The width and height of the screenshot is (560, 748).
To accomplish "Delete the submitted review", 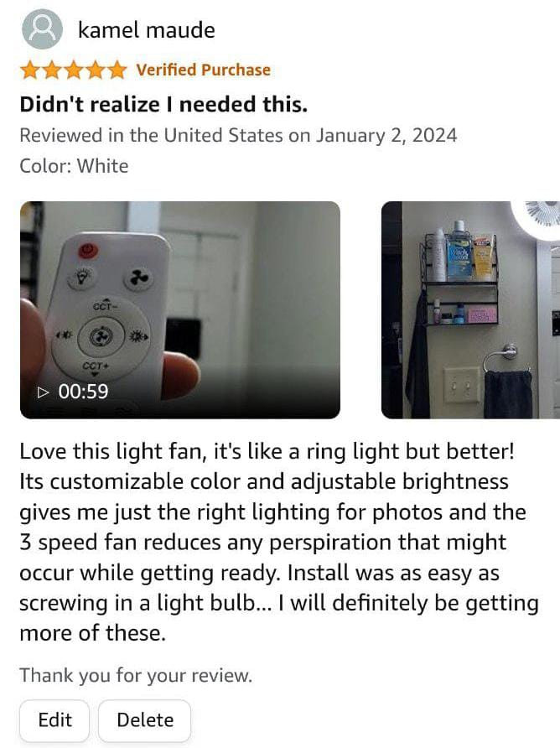I will point(144,719).
